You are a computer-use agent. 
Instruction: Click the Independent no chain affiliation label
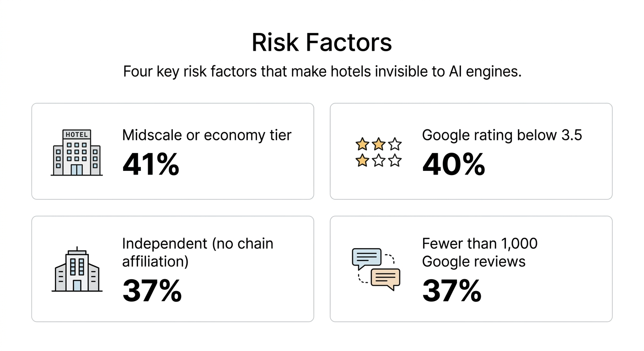click(x=197, y=252)
